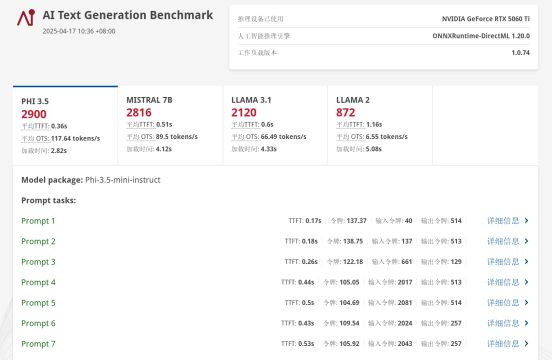Click the AI Text Generation Benchmark title
The height and width of the screenshot is (361, 553).
point(128,15)
